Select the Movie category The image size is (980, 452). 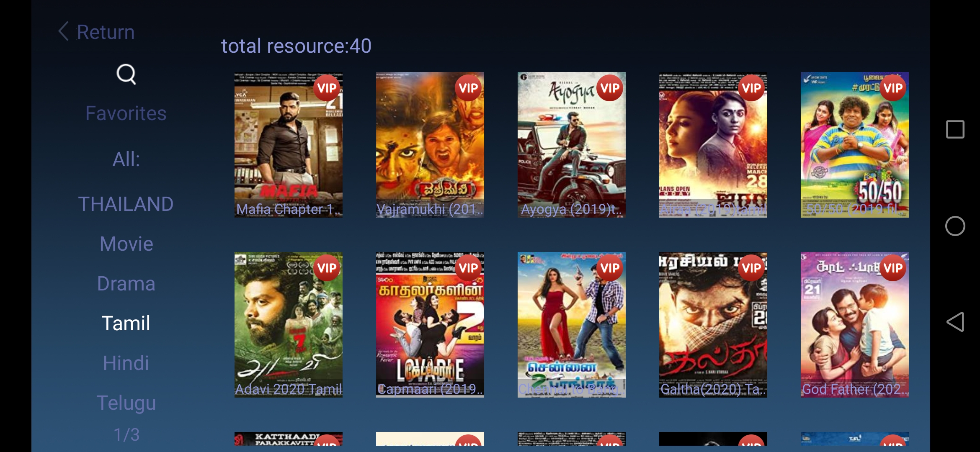[x=126, y=244]
